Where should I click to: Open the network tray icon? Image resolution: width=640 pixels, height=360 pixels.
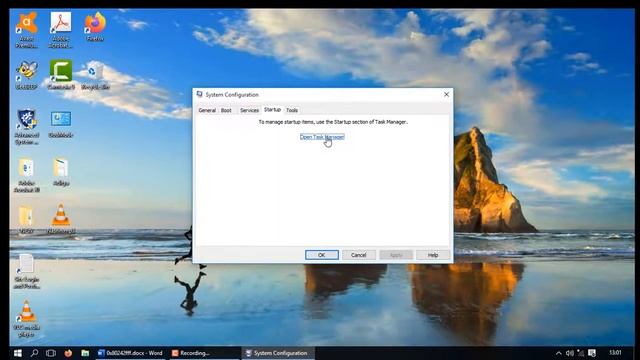(580, 353)
